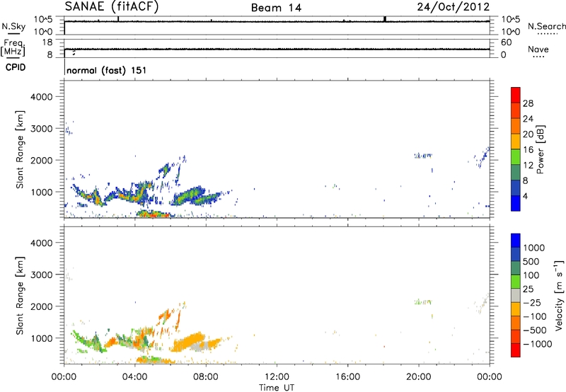Viewport: 566px width, 392px height.
Task: Click the Nave label
Action: tap(538, 49)
